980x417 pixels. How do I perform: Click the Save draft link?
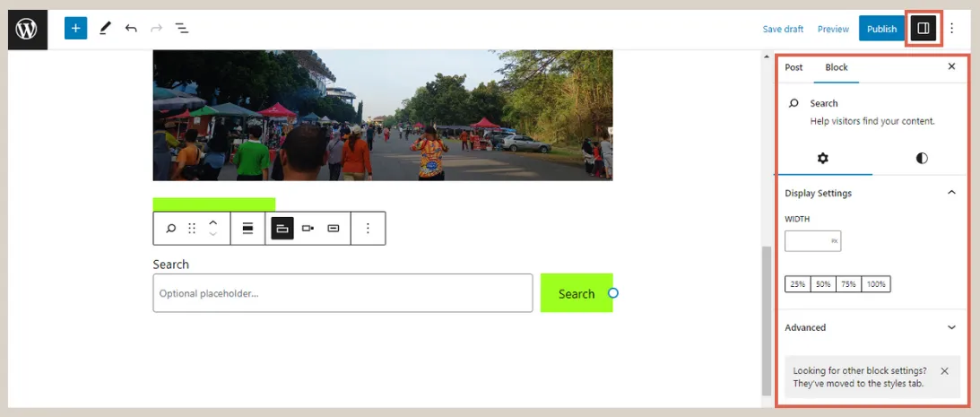783,29
